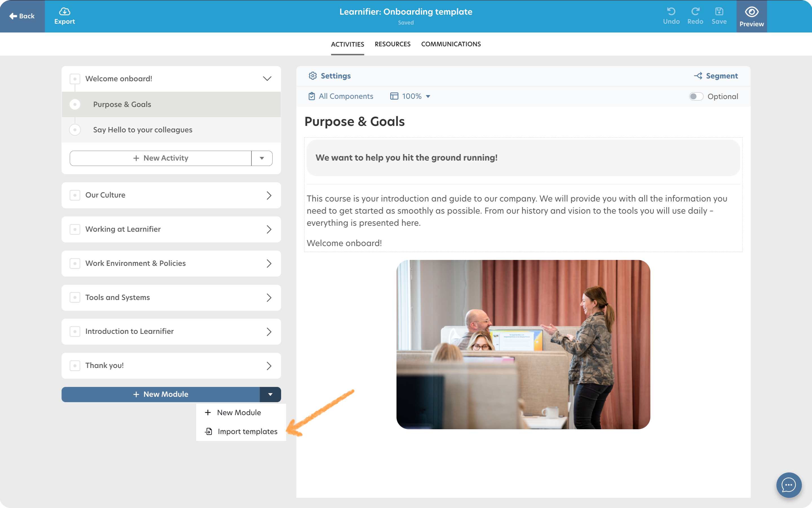Switch to the Activities tab
The width and height of the screenshot is (812, 508).
[347, 44]
